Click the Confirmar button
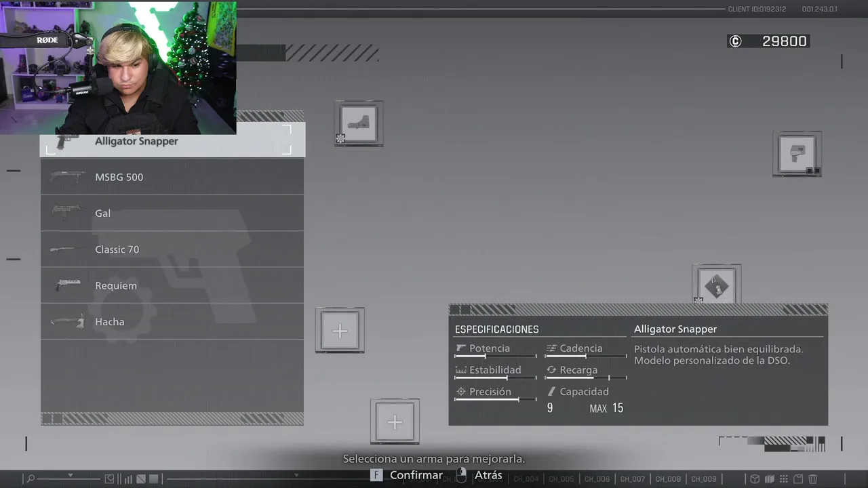This screenshot has height=488, width=868. 406,475
